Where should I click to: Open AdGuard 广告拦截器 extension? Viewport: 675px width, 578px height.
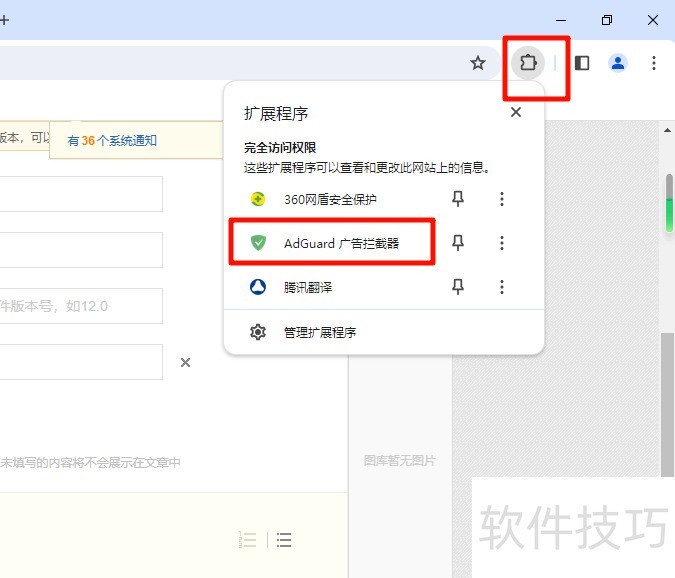click(331, 242)
